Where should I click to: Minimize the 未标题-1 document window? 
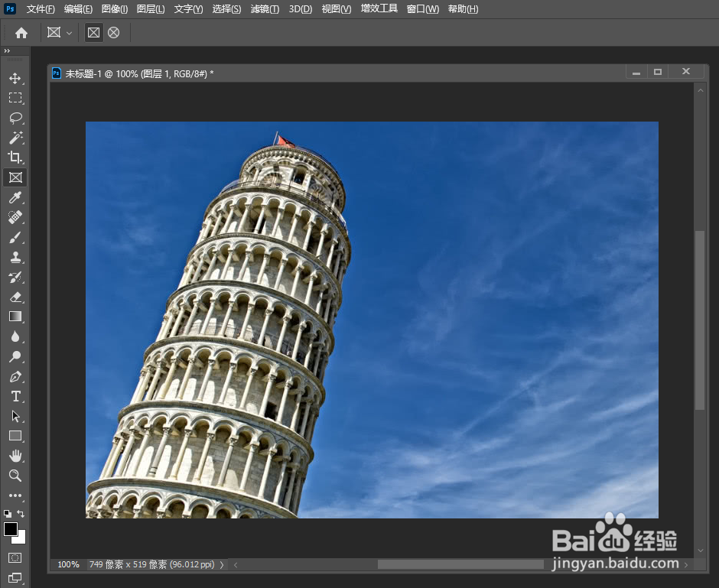[x=636, y=72]
